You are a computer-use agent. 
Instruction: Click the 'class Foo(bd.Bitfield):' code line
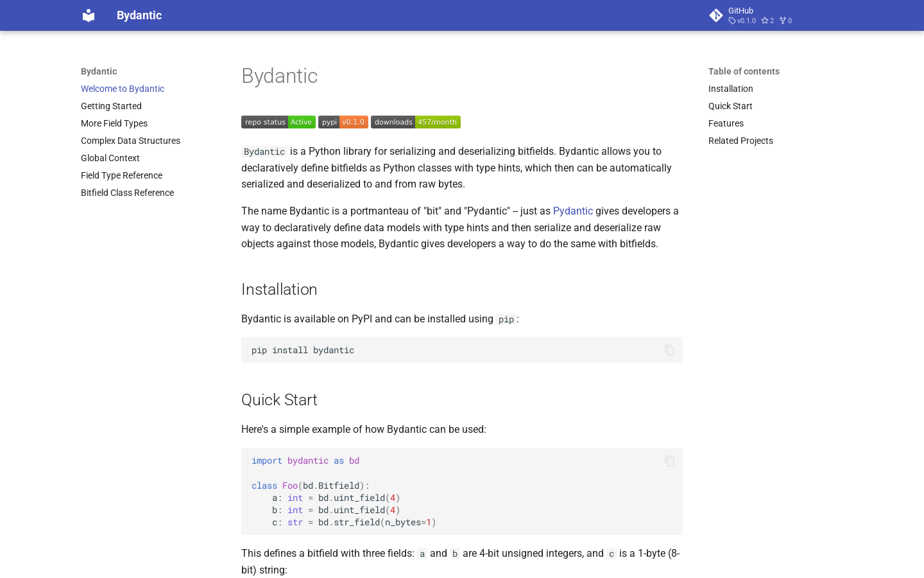311,486
